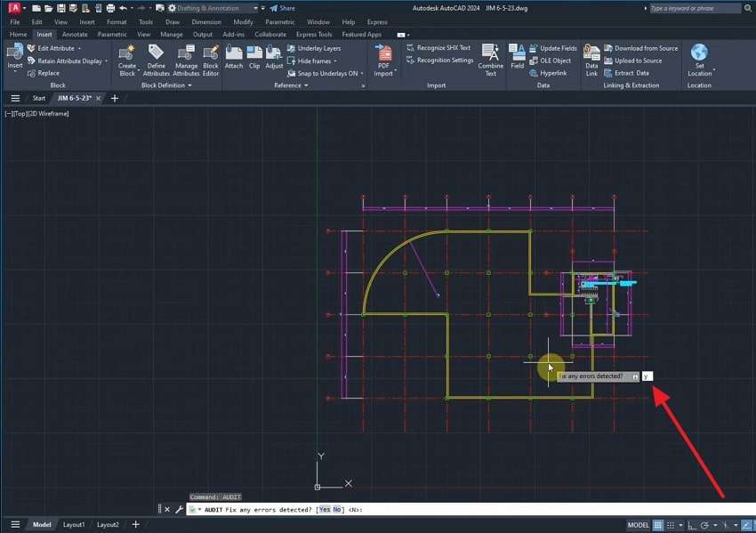Viewport: 756px width, 533px height.
Task: Switch to the Annotate ribbon tab
Action: [x=75, y=35]
